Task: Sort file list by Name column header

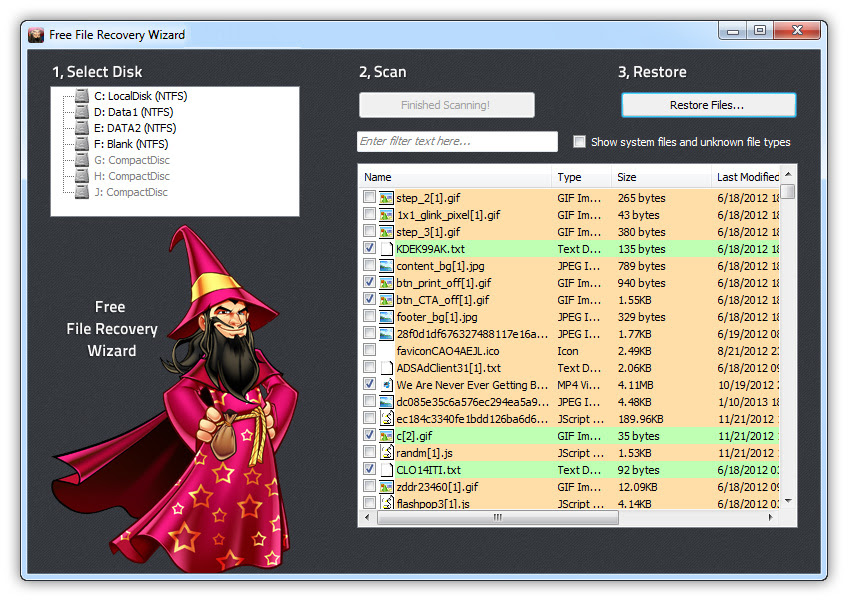Action: pyautogui.click(x=455, y=177)
